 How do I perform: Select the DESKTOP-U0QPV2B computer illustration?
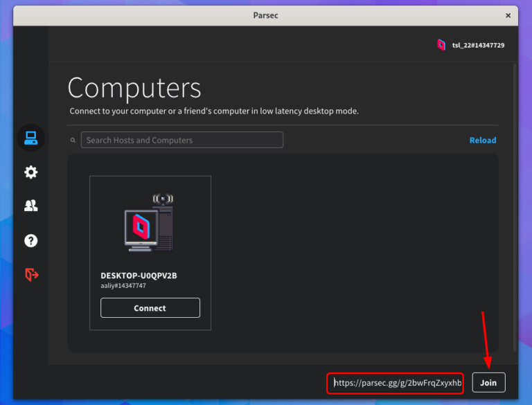coord(150,223)
